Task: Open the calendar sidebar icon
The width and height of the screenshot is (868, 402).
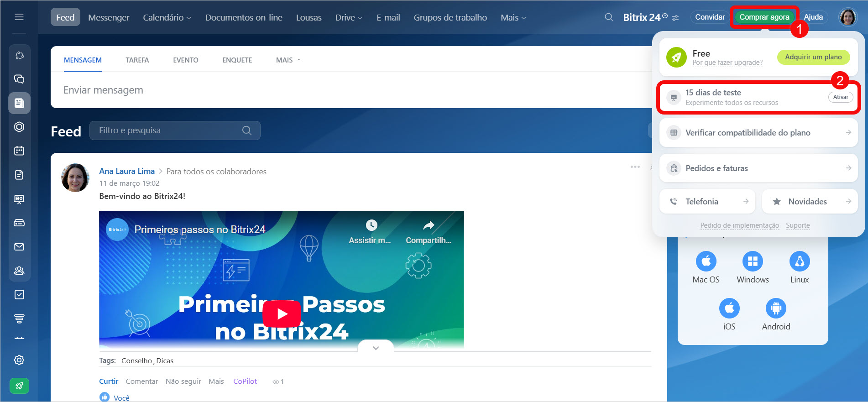Action: [19, 151]
